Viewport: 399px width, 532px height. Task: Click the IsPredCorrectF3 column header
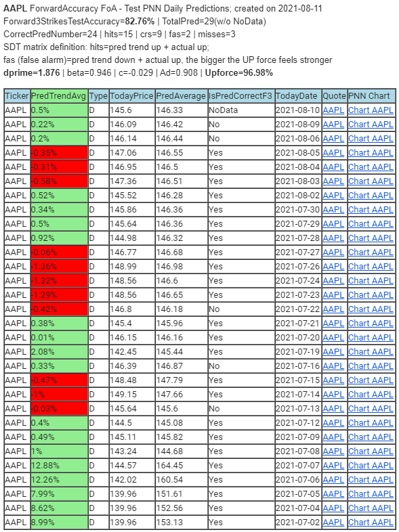(241, 96)
